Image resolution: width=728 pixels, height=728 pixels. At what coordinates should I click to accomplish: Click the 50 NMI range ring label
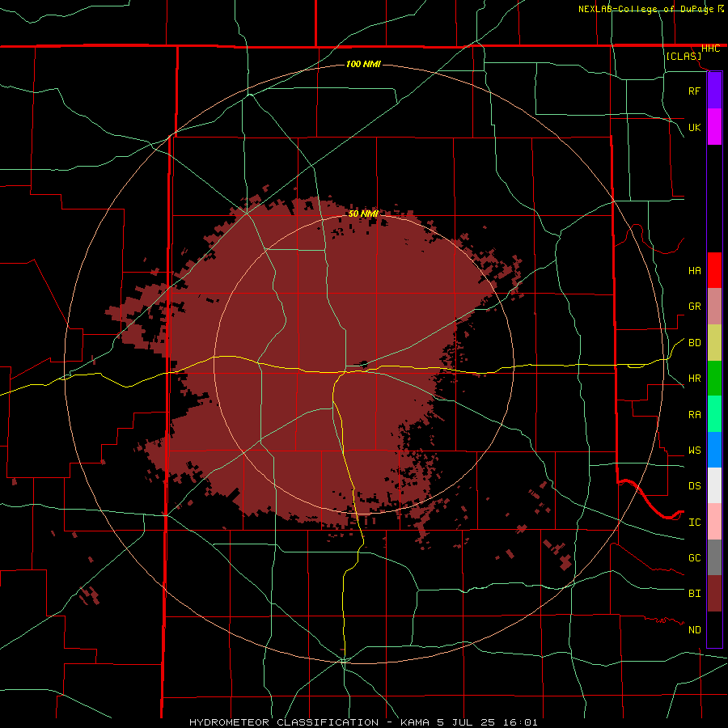point(363,214)
